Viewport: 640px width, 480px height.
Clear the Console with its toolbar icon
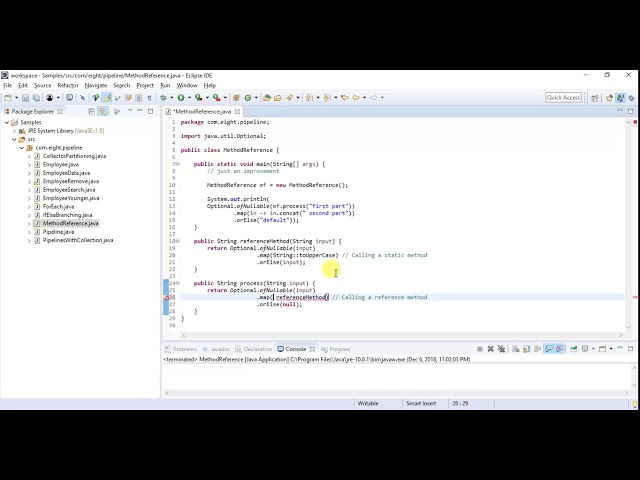(516, 349)
